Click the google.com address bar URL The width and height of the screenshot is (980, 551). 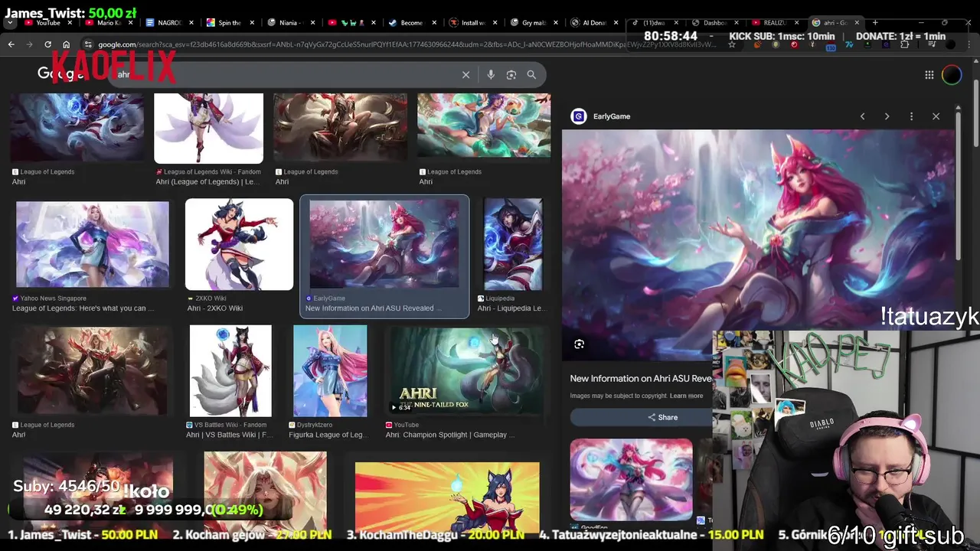pyautogui.click(x=406, y=44)
